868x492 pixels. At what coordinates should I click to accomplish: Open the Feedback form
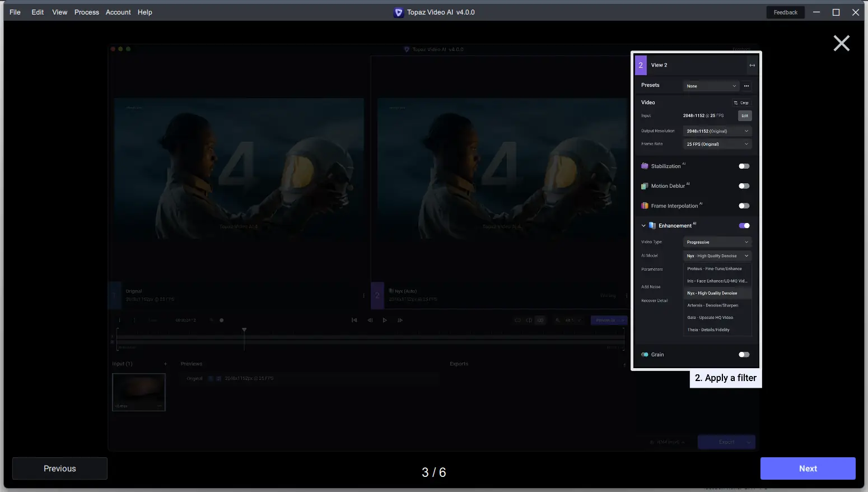(785, 12)
